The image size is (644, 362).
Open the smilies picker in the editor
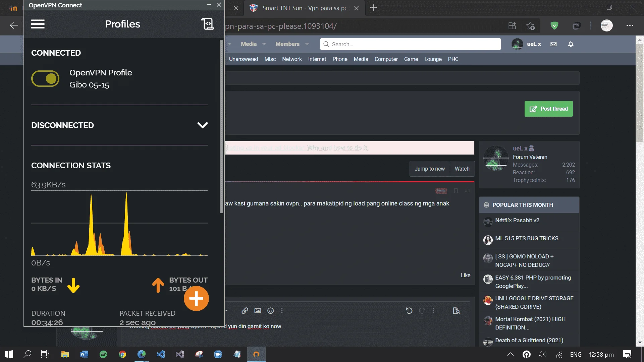pos(270,311)
